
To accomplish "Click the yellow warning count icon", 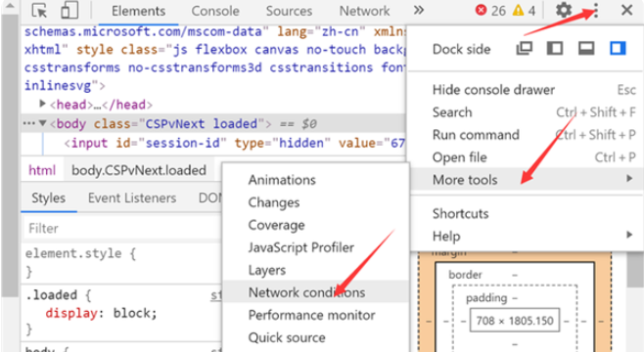I will pyautogui.click(x=518, y=10).
